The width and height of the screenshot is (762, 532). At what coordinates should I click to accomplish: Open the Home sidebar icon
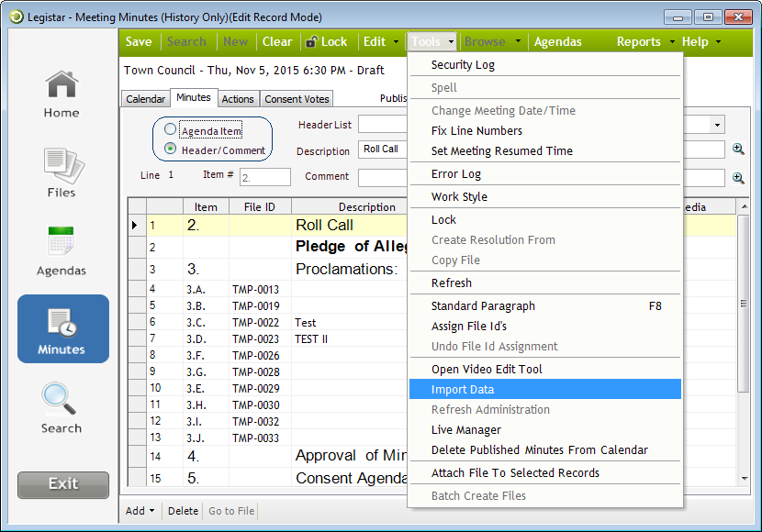coord(62,84)
